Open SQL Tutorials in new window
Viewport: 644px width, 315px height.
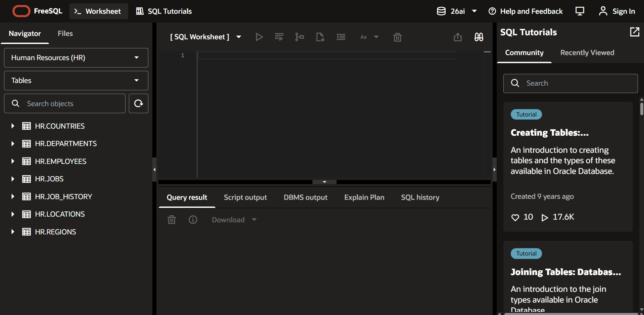tap(635, 32)
